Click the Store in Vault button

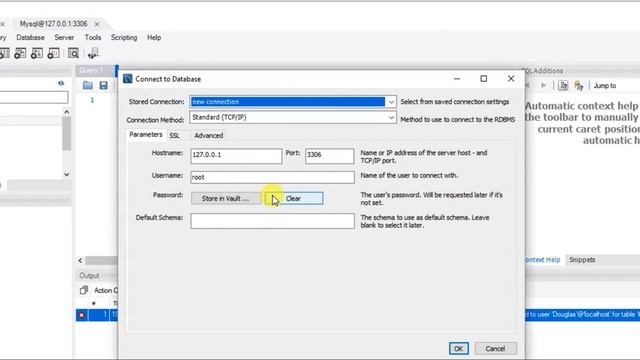[225, 198]
